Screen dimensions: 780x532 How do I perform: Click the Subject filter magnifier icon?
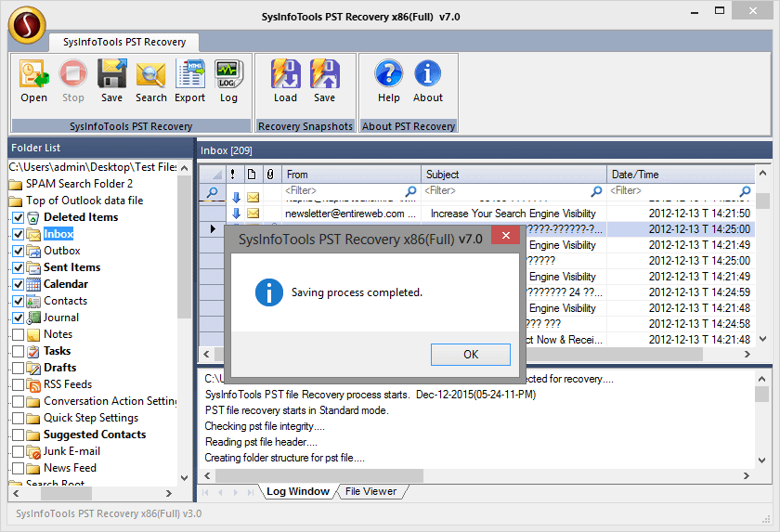click(x=596, y=191)
